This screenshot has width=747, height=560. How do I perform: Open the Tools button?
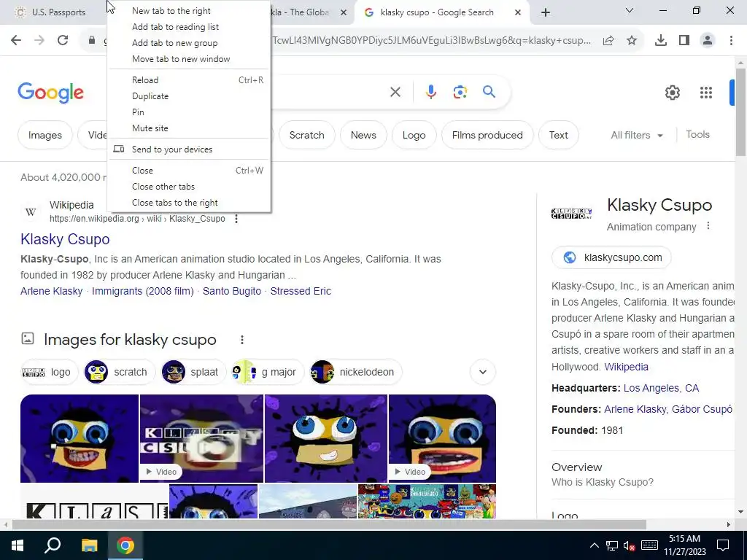698,135
